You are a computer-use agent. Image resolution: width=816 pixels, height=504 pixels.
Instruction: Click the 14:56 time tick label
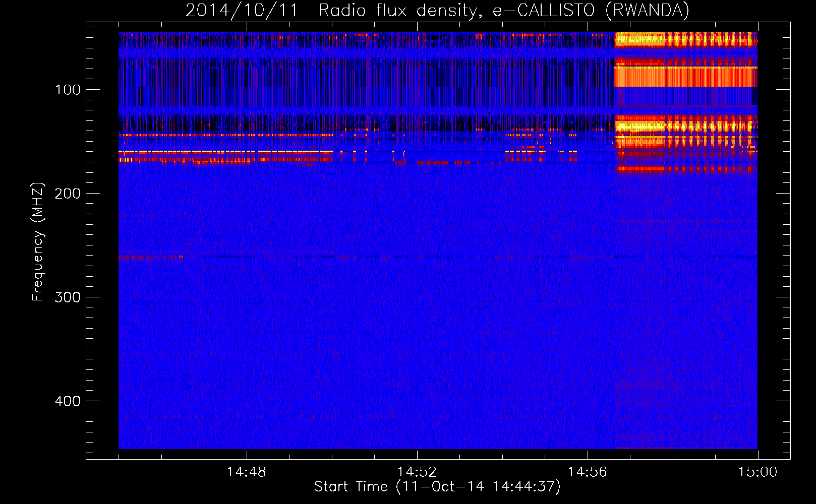click(588, 472)
